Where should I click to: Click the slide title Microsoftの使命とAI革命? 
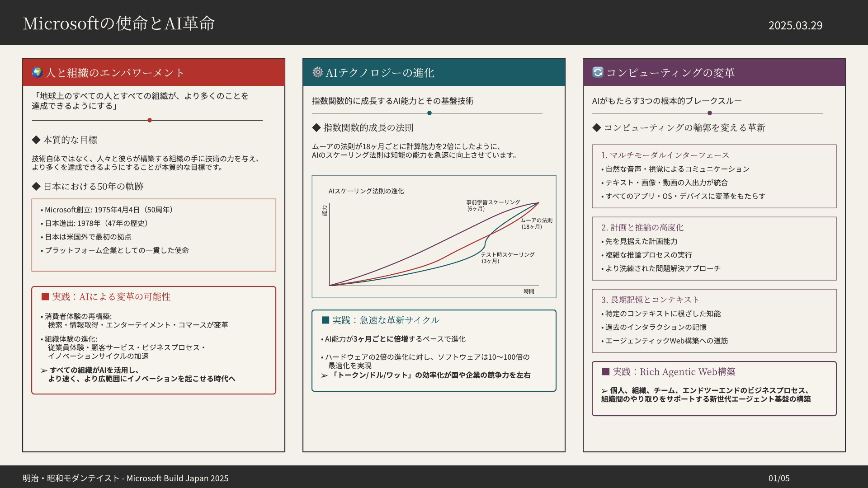[119, 23]
